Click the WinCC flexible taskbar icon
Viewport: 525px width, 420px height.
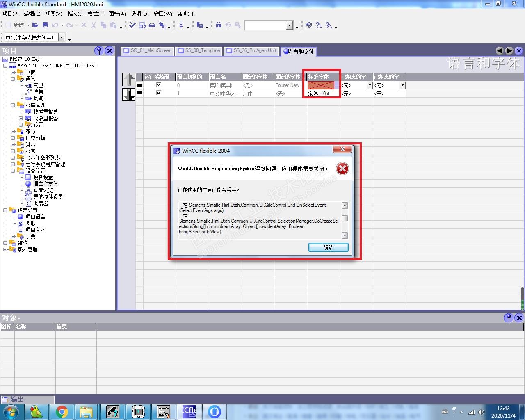(x=189, y=411)
